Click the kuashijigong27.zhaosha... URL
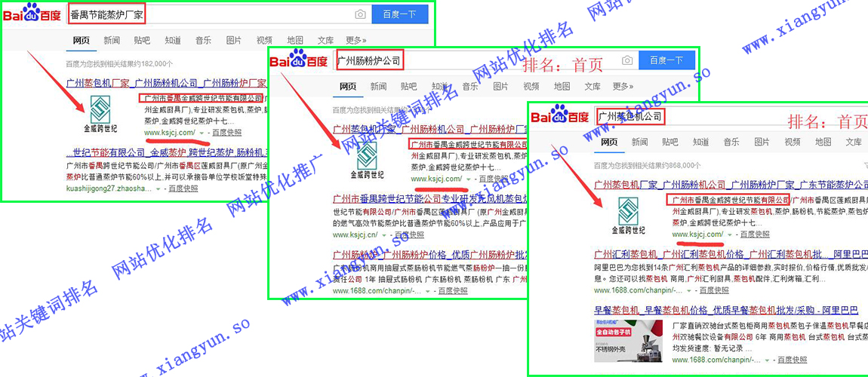The image size is (868, 377). pos(109,188)
